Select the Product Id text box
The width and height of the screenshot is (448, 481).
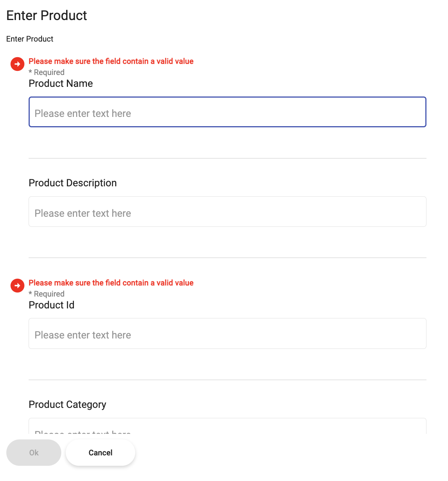(227, 333)
